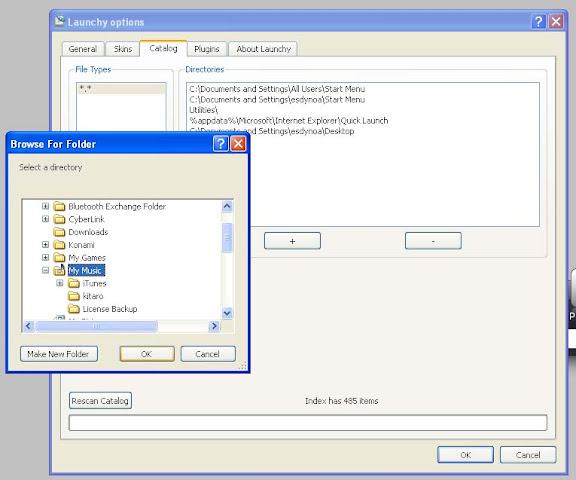Image resolution: width=576 pixels, height=480 pixels.
Task: Select the My Games folder label
Action: coord(87,258)
